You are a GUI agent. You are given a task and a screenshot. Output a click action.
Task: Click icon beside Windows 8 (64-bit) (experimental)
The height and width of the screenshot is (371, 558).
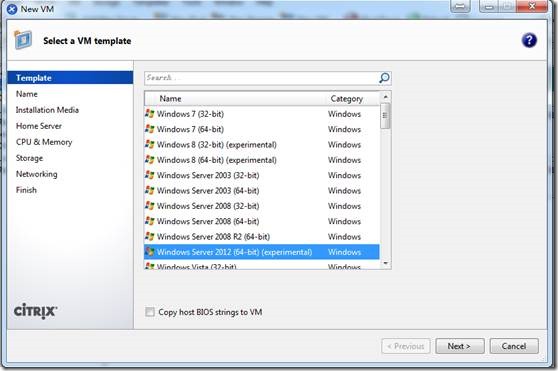150,160
